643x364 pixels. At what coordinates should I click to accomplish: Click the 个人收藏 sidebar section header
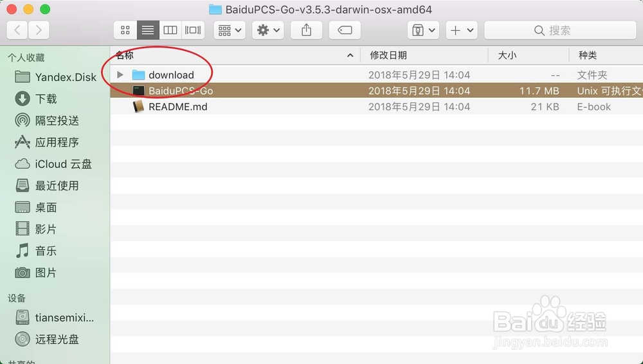[x=26, y=58]
